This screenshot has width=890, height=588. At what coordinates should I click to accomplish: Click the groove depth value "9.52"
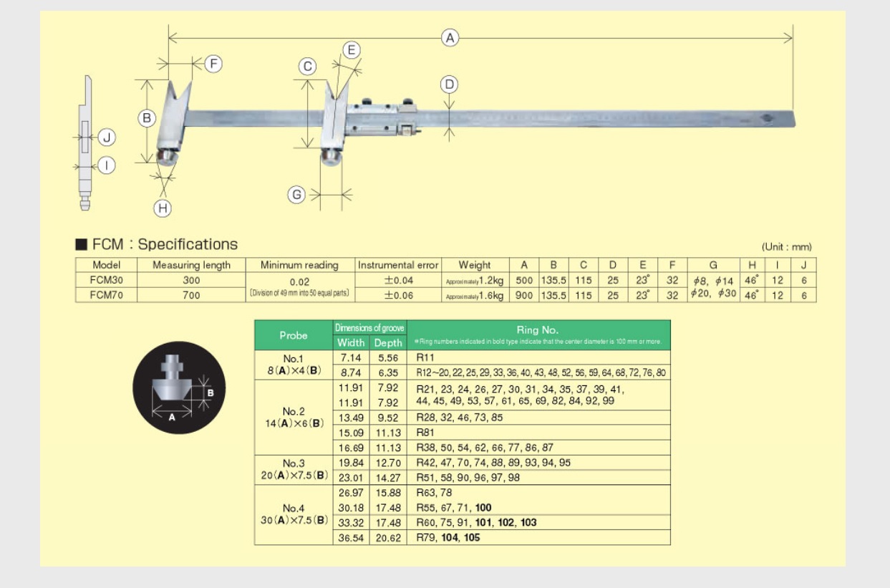point(388,418)
